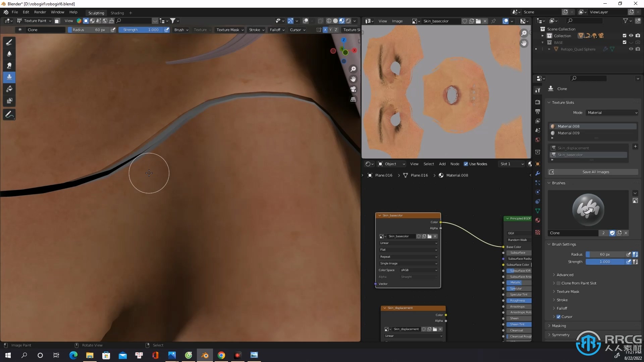Viewport: 644px width, 362px height.
Task: Open Output properties tab
Action: (538, 111)
